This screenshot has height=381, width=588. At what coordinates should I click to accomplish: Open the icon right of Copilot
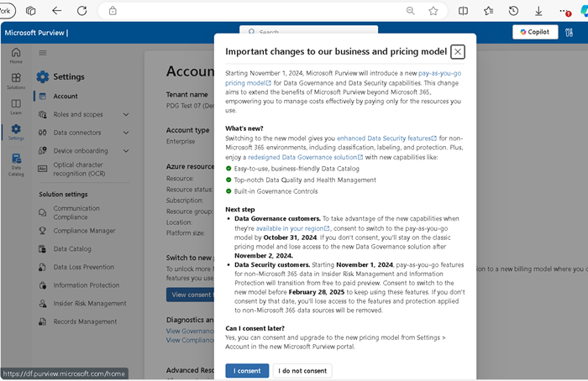click(569, 33)
